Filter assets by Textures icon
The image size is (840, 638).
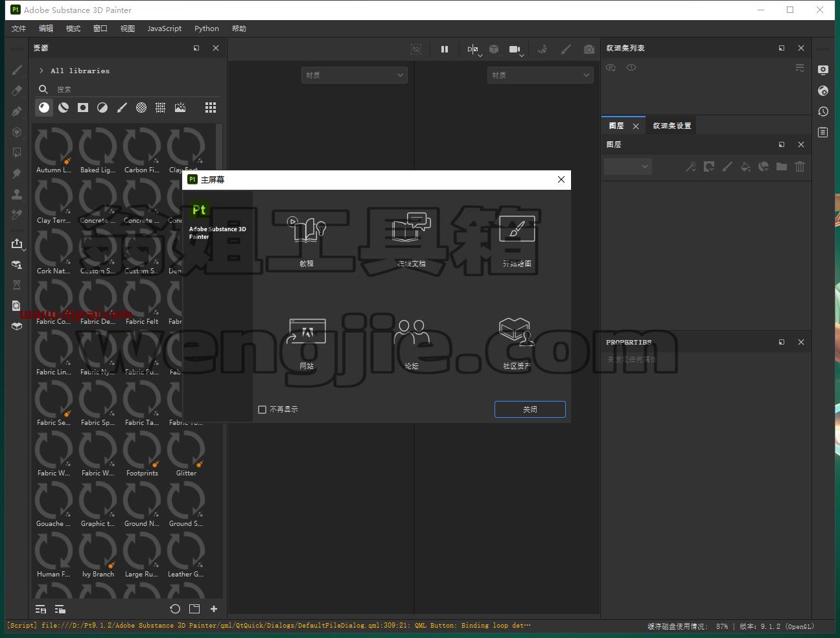[x=161, y=108]
